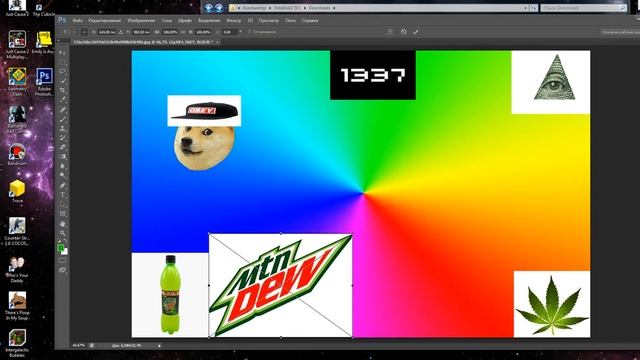Click the Bandicam desktop icon
The height and width of the screenshot is (360, 640).
17,154
